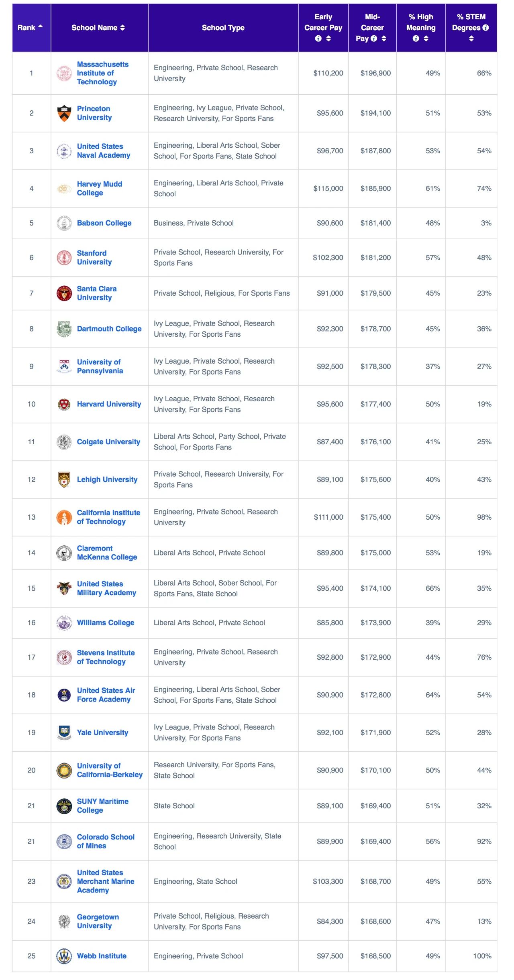The height and width of the screenshot is (980, 514).
Task: Click the % STEM Degrees info icon
Action: pos(485,28)
